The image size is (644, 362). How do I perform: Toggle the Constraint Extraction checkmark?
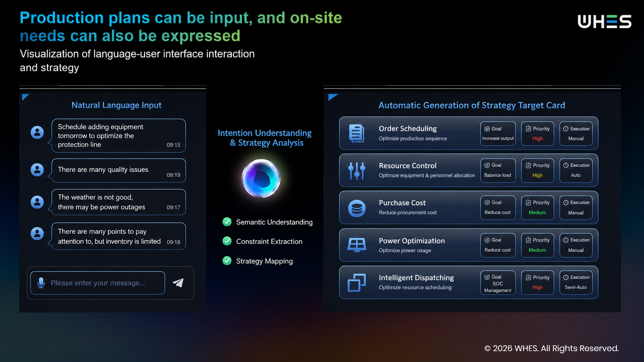[227, 241]
